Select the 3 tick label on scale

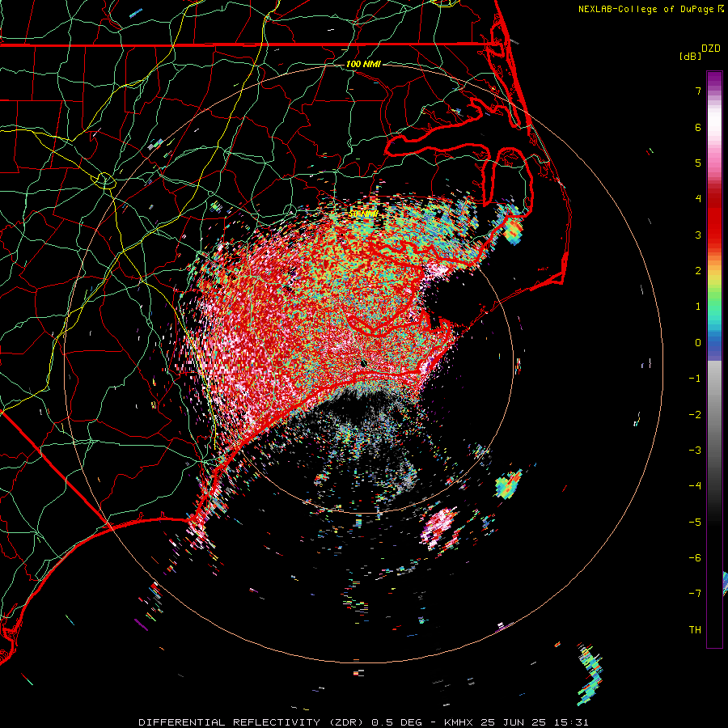tap(698, 235)
